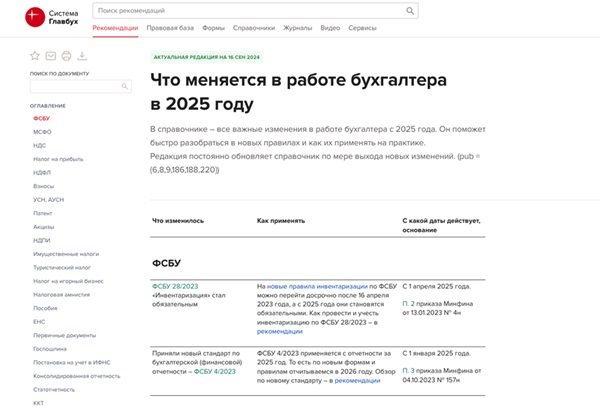This screenshot has width=600, height=411.
Task: Switch to the Формы tab
Action: (213, 28)
